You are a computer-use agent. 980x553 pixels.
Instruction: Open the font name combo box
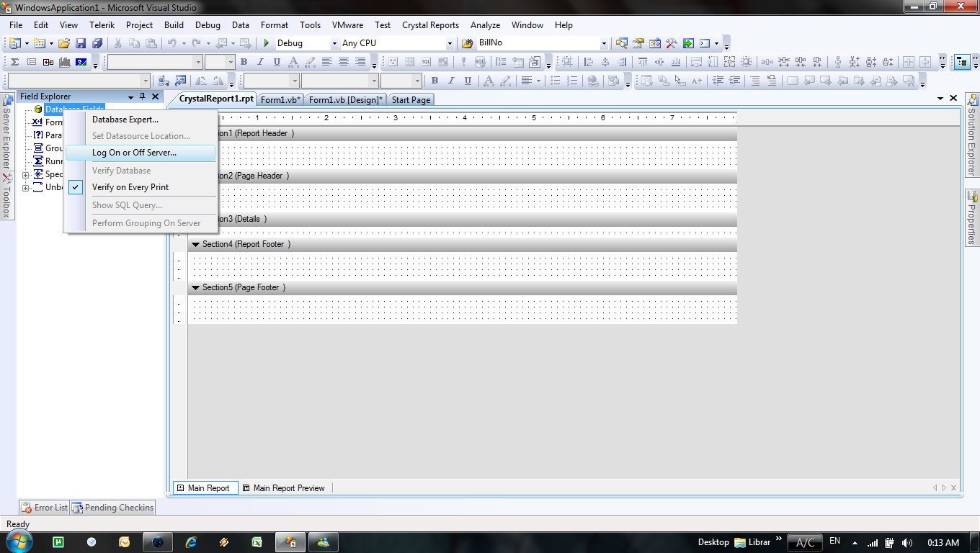click(155, 62)
